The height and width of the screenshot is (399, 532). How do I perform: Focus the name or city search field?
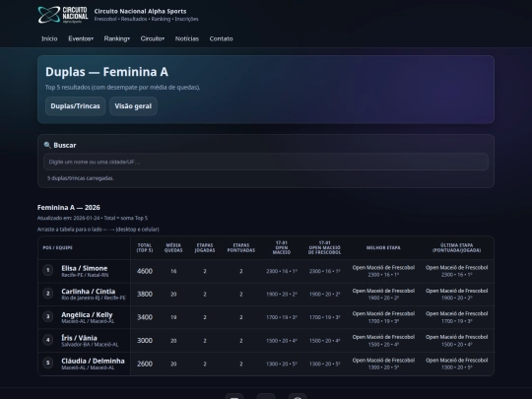(266, 162)
